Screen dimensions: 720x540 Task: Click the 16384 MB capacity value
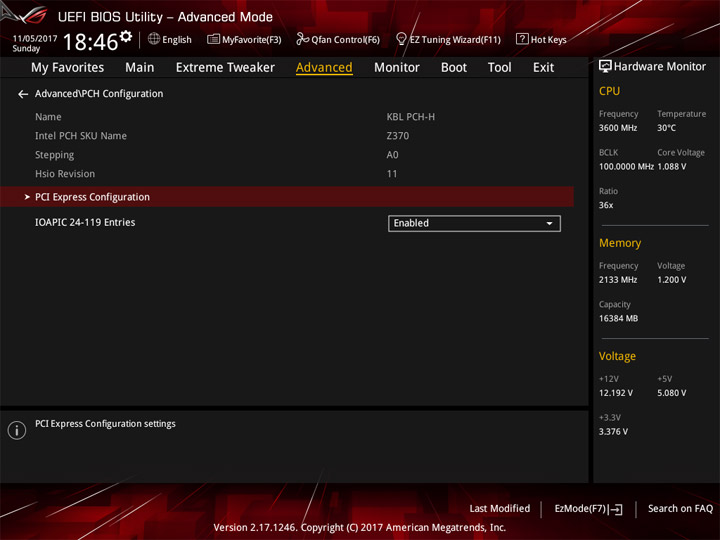pos(619,319)
